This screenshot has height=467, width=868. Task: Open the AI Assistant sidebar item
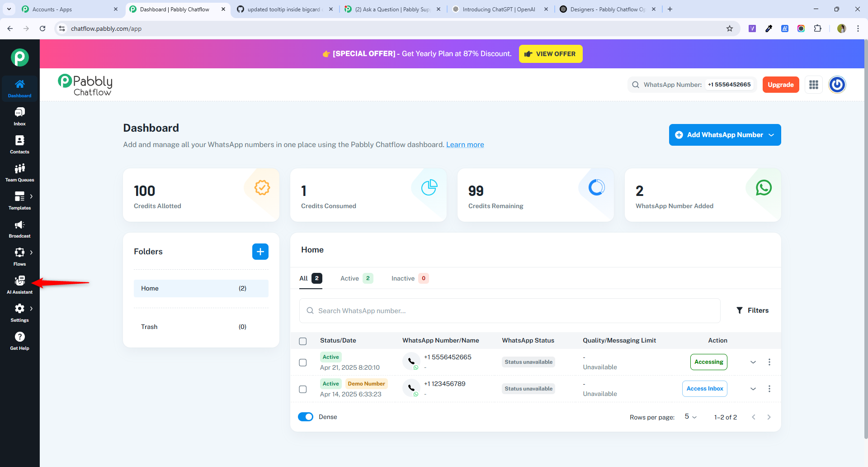click(x=19, y=285)
